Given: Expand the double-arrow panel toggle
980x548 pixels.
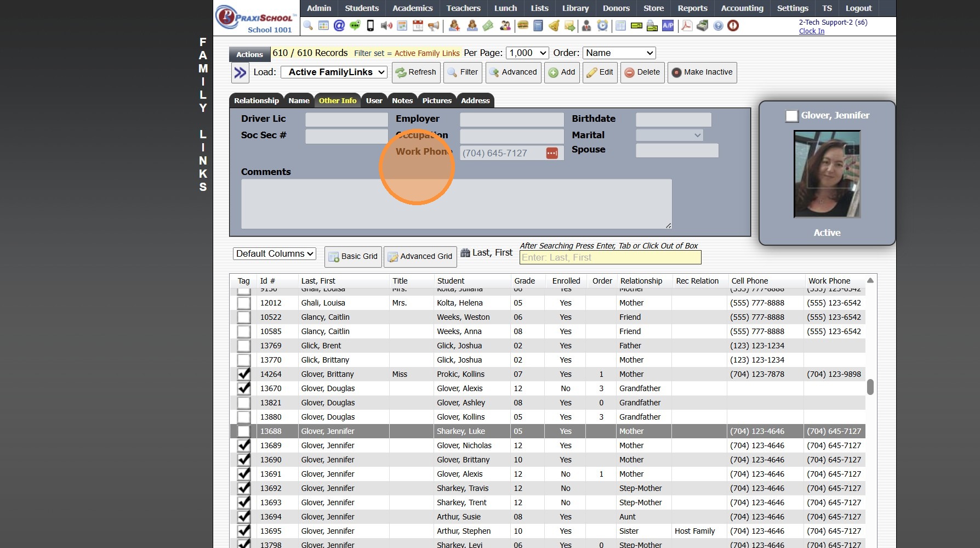Looking at the screenshot, I should click(x=240, y=72).
